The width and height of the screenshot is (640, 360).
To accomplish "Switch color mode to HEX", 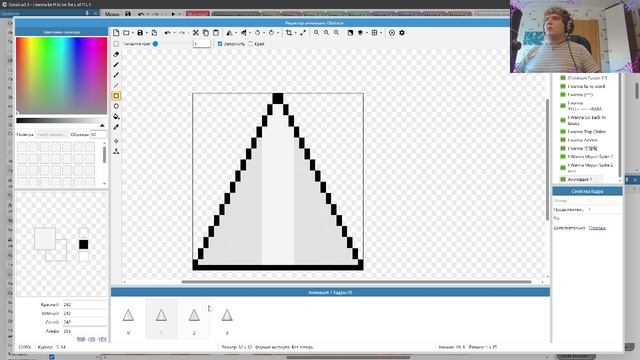I will pos(102,339).
